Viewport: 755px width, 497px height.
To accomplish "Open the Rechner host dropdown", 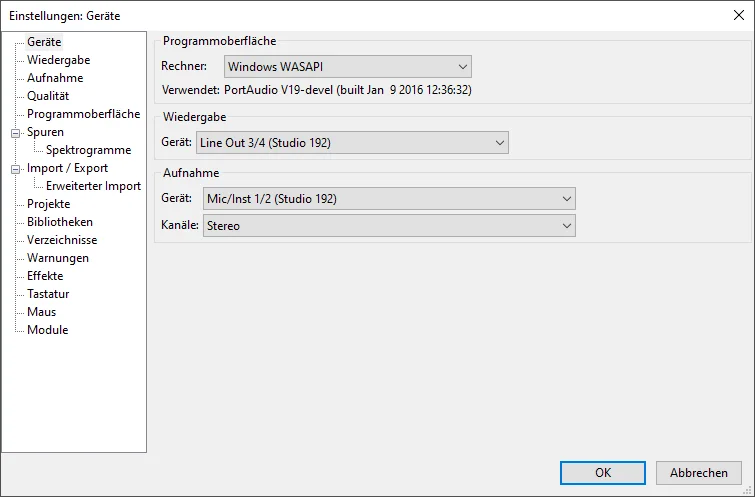I will pyautogui.click(x=347, y=67).
